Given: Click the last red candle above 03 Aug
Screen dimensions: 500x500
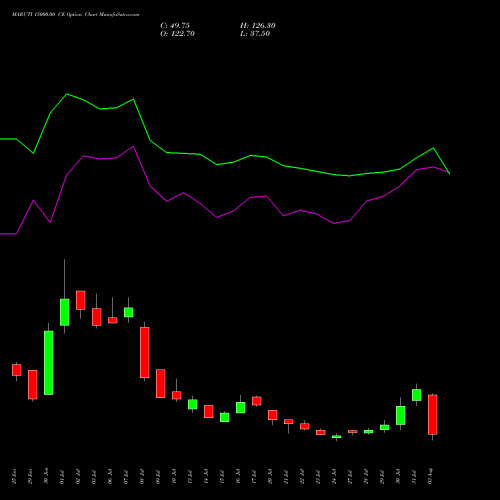Looking at the screenshot, I should pyautogui.click(x=433, y=415).
